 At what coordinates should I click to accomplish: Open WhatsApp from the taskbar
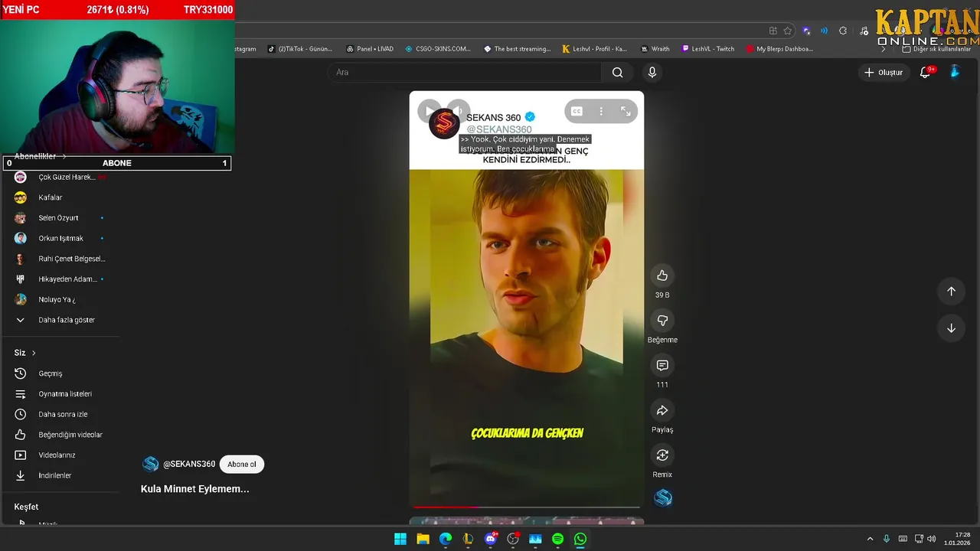tap(580, 539)
